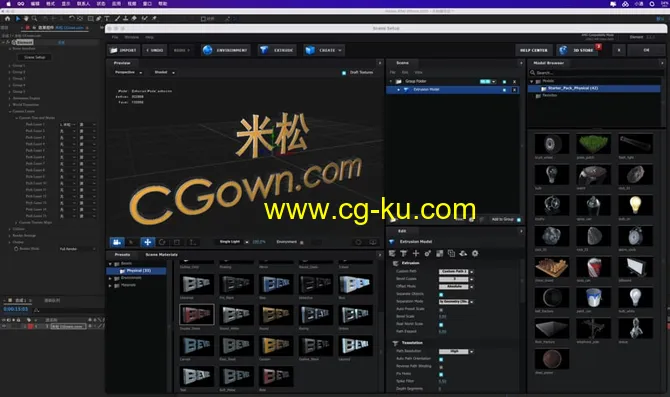
Task: Open the 3D Store
Action: tap(578, 50)
